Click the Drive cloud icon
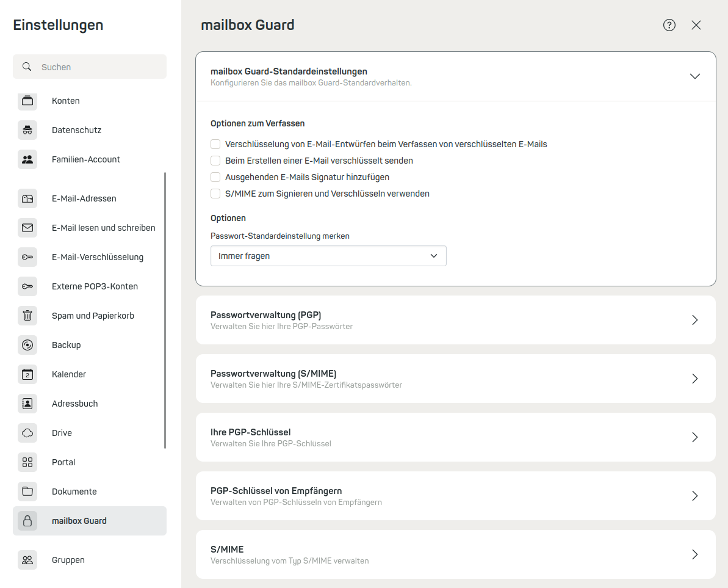The width and height of the screenshot is (728, 588). [x=27, y=432]
